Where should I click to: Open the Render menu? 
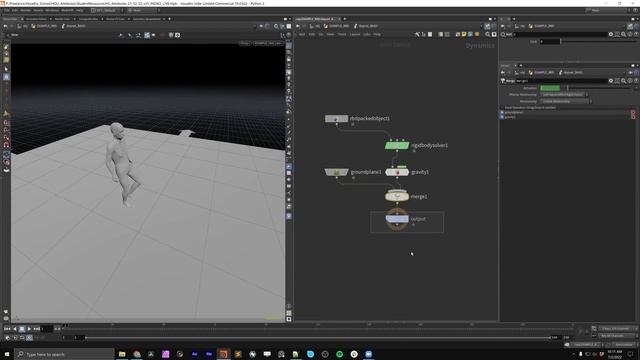25,10
